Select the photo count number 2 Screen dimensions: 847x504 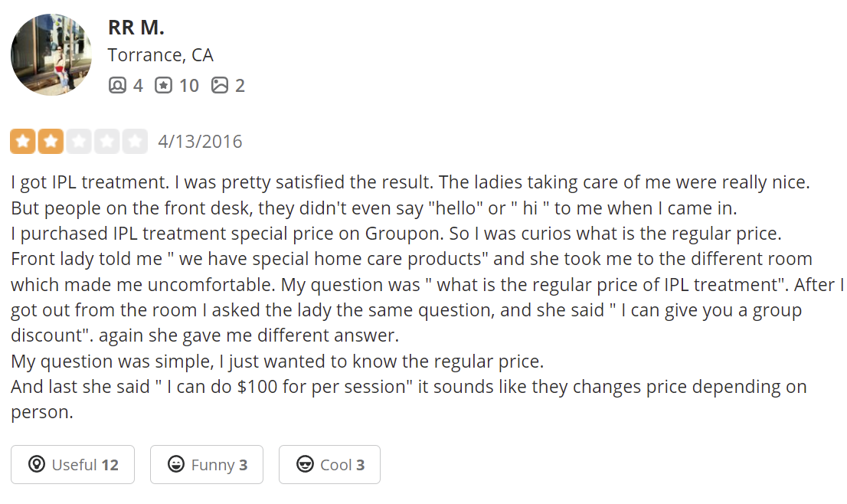(240, 85)
